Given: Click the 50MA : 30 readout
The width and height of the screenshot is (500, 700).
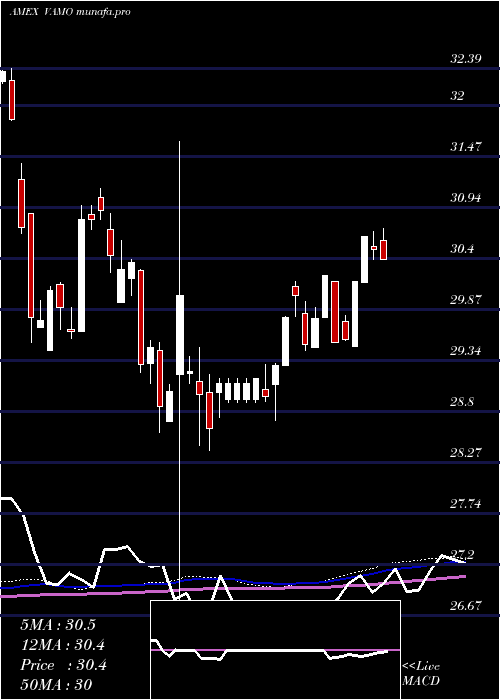Looking at the screenshot, I should click(x=56, y=685).
